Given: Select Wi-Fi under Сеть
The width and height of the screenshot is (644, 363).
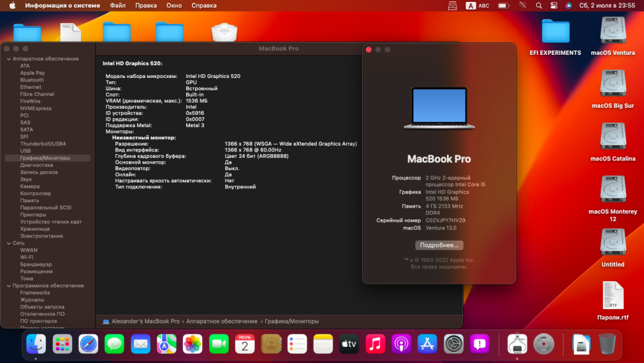Looking at the screenshot, I should (x=26, y=257).
